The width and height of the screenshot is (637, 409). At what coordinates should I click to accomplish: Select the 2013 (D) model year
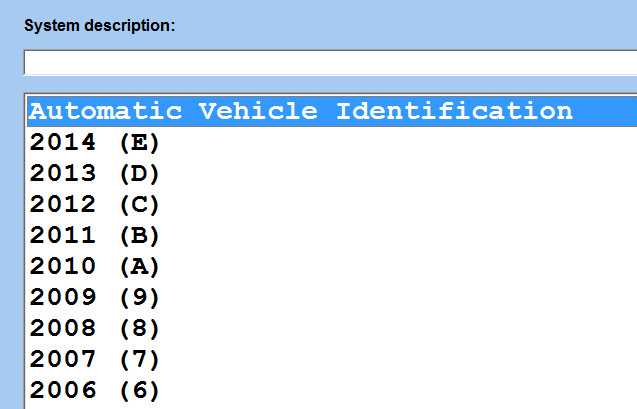tap(332, 173)
